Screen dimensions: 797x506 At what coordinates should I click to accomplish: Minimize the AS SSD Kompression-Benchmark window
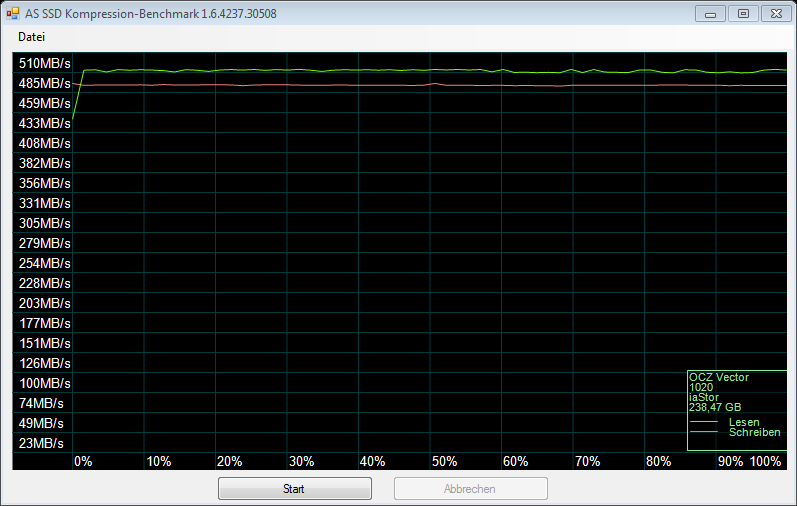(x=710, y=14)
